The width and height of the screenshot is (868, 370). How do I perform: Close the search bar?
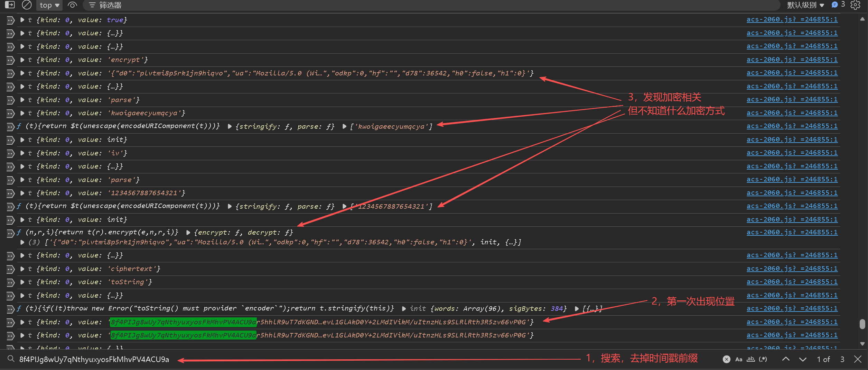pos(858,359)
